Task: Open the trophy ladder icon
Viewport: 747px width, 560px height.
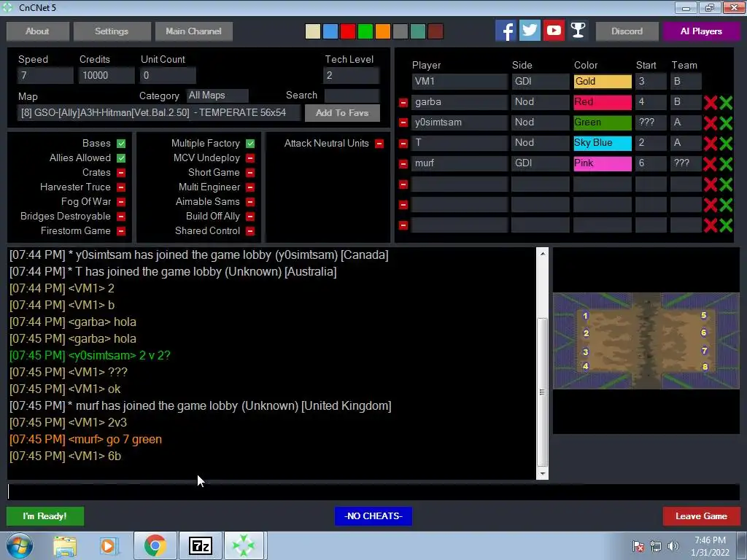Action: point(578,31)
